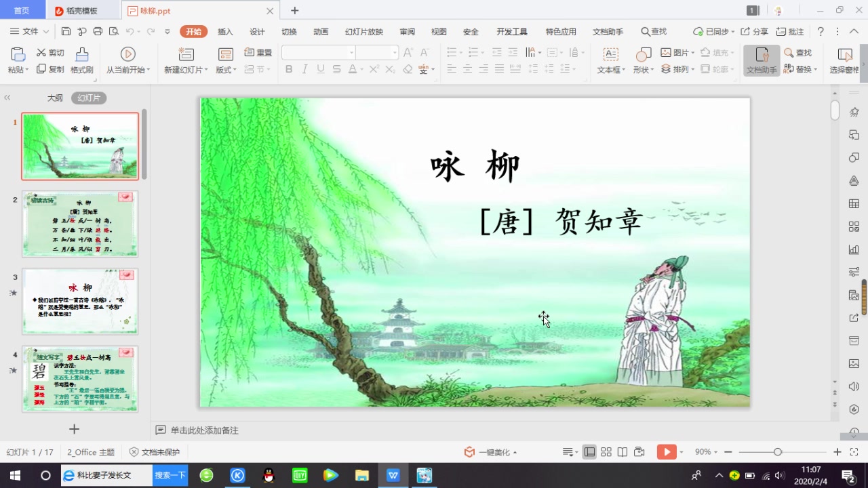Click the clear formatting eraser icon
This screenshot has width=868, height=488.
pos(408,69)
